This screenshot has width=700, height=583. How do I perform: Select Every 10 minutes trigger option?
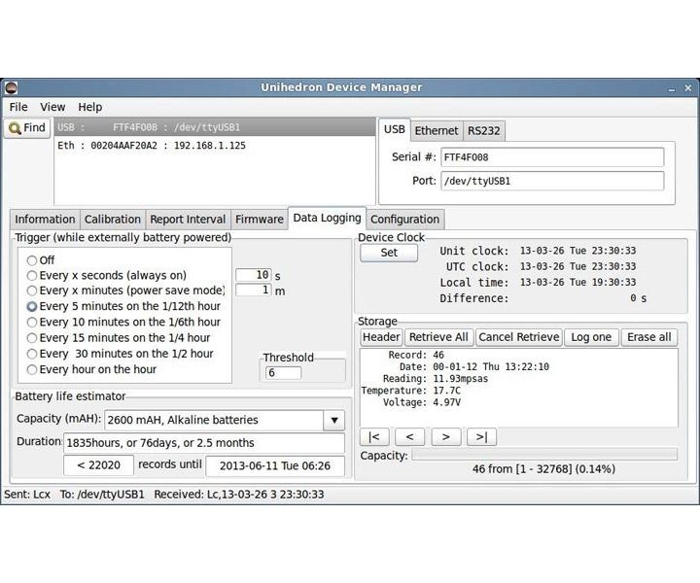33,322
